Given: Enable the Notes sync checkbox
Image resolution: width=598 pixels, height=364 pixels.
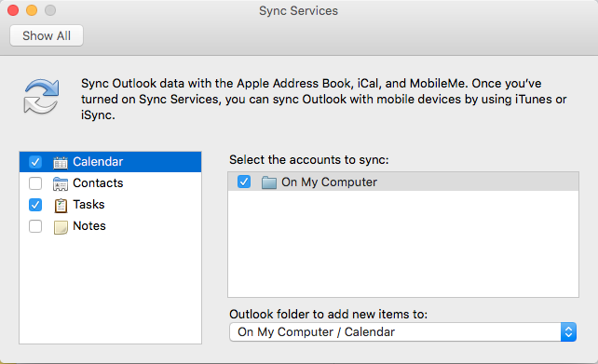Looking at the screenshot, I should (x=35, y=226).
